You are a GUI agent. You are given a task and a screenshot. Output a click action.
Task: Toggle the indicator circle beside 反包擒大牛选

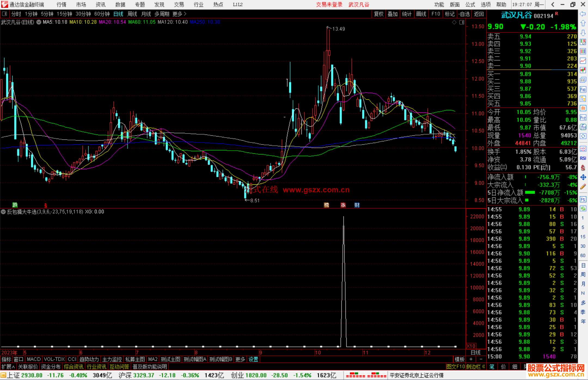tap(3, 212)
